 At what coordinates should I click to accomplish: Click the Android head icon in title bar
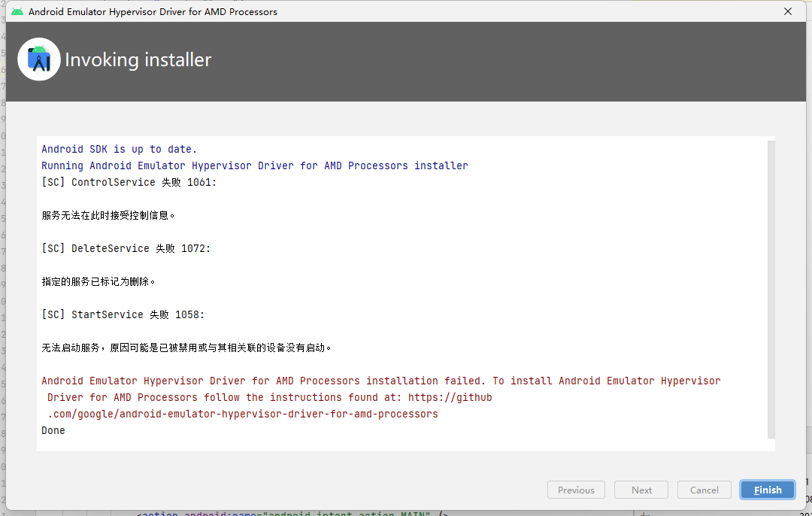pos(17,11)
